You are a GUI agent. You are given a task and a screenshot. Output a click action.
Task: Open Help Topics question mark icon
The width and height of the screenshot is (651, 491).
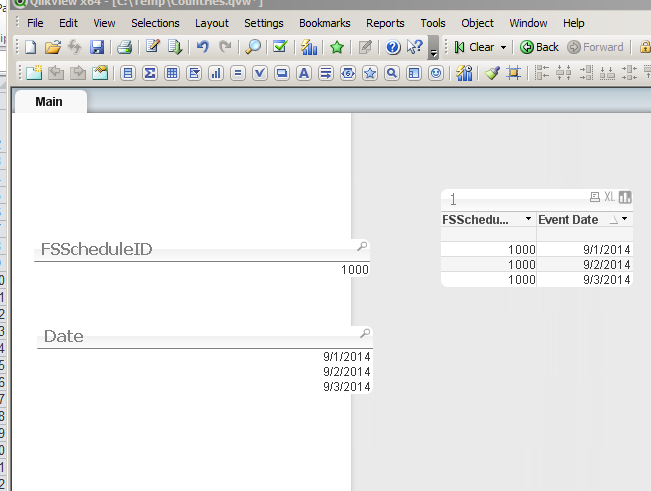(x=392, y=47)
